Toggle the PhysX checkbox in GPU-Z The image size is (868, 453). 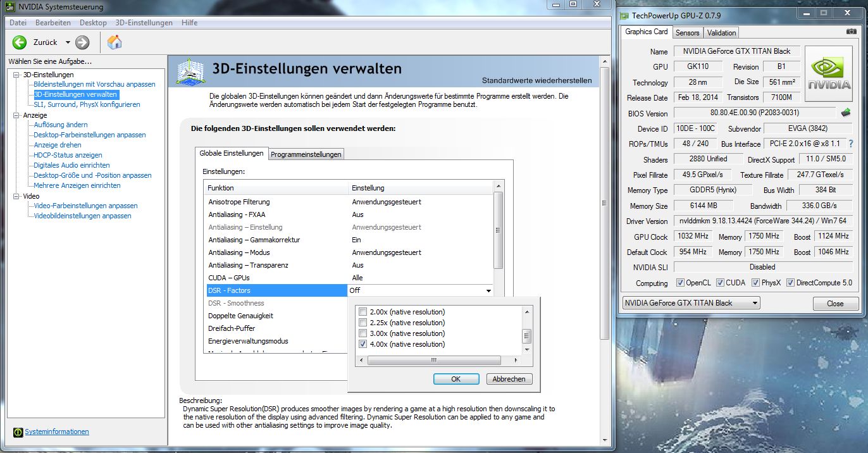click(755, 283)
